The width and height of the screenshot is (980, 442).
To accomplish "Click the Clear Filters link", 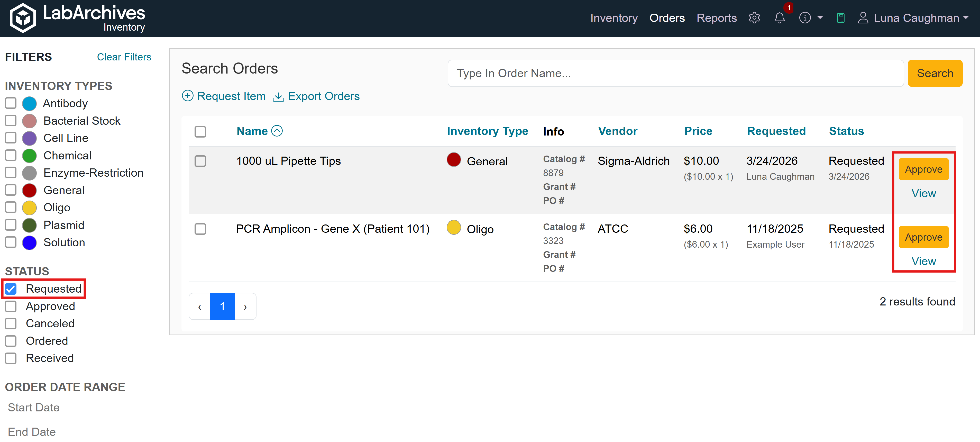I will point(124,57).
